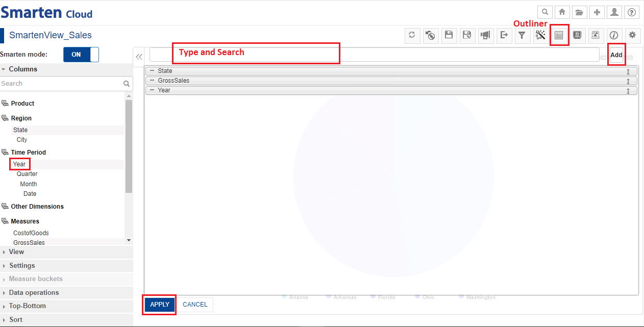Select City column under Region
This screenshot has width=644, height=327.
(22, 140)
